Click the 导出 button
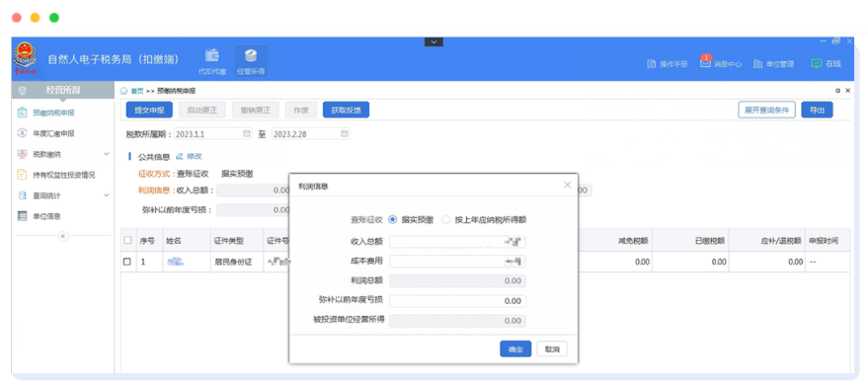Screen dimensions: 868x387 (817, 111)
